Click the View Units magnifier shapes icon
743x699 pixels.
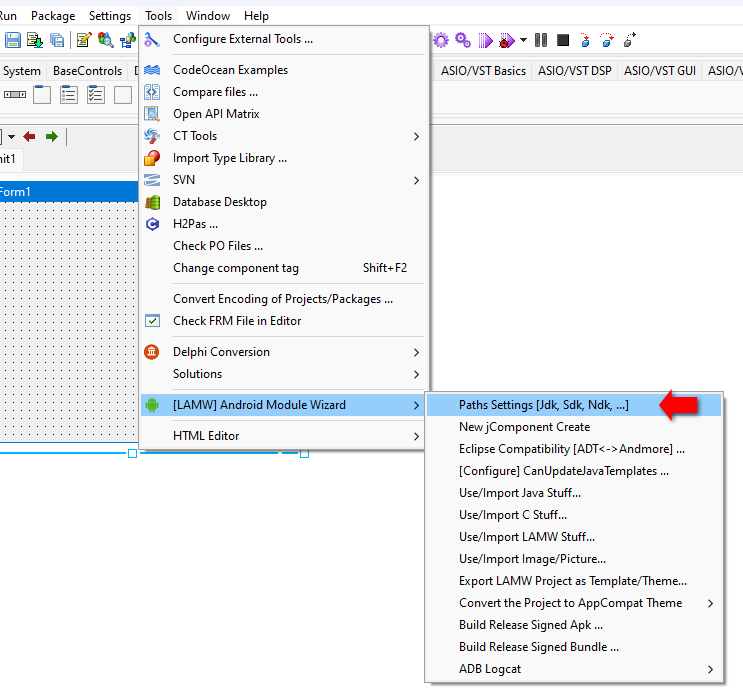pos(106,40)
